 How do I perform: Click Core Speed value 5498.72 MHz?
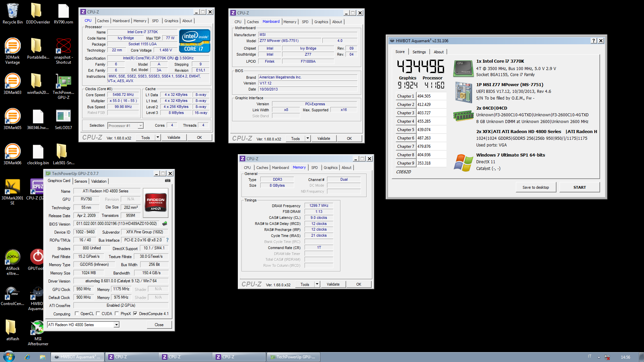pyautogui.click(x=123, y=95)
